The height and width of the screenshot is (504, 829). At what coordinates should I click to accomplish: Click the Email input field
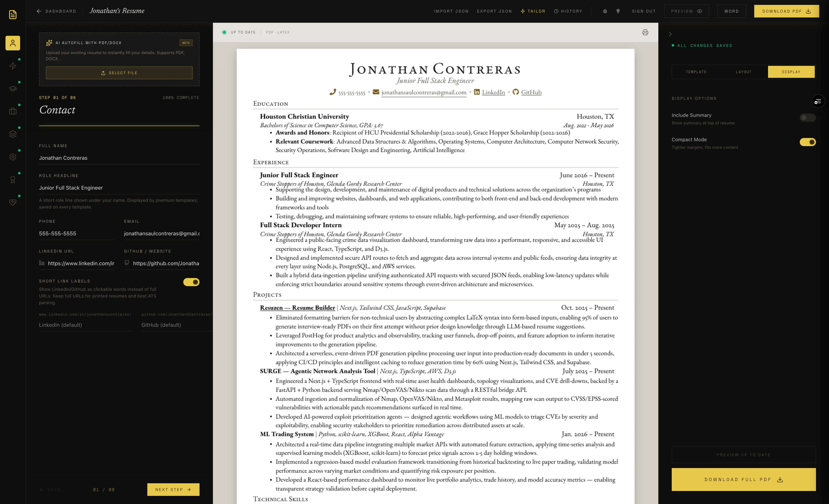(x=162, y=234)
